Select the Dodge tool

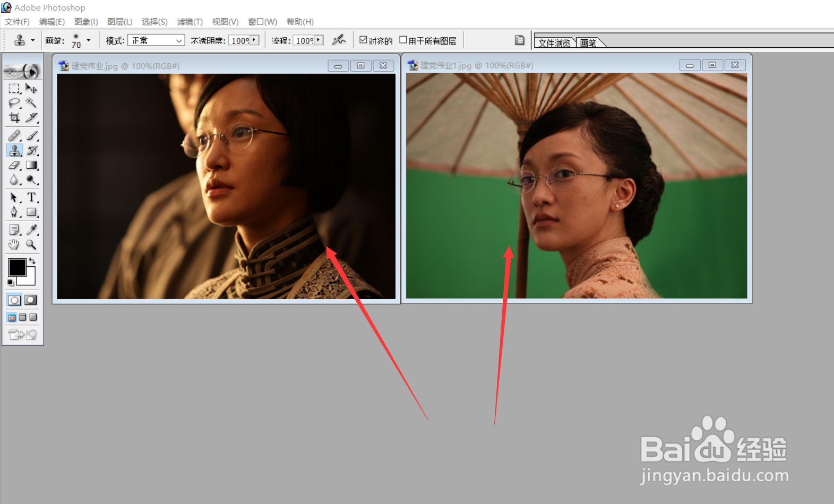coord(31,180)
